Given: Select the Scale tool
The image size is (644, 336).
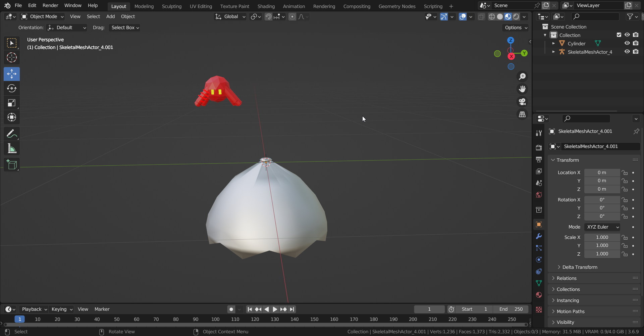Looking at the screenshot, I should [12, 103].
